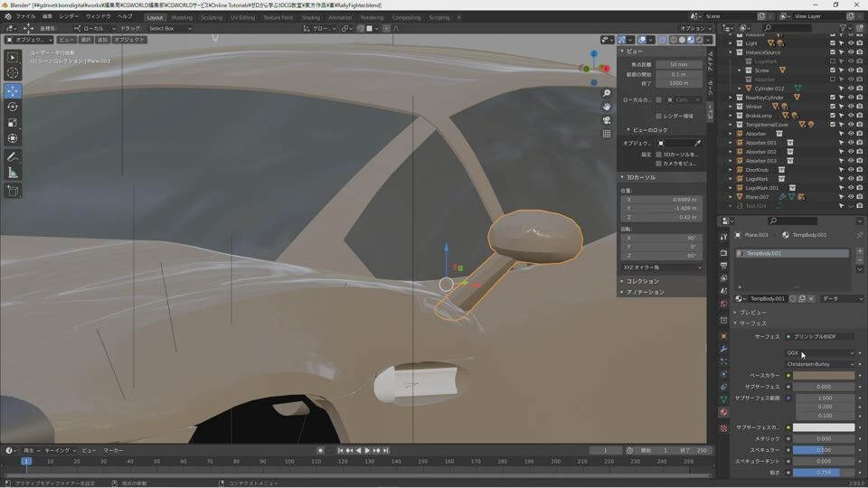This screenshot has height=488, width=868.
Task: Toggle camera view with the camera icon
Action: [x=607, y=120]
